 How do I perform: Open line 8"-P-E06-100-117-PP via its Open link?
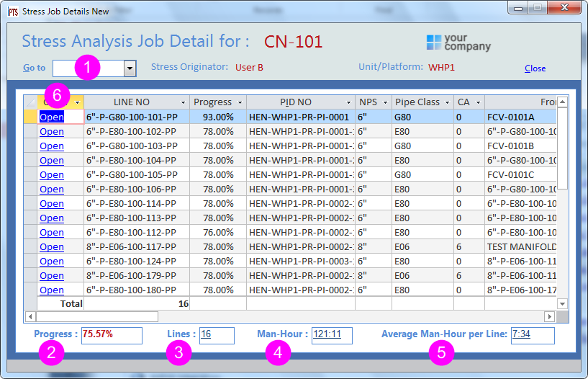[52, 247]
